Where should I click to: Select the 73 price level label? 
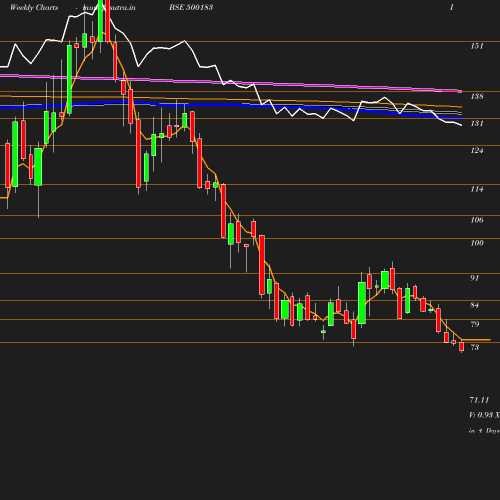(x=475, y=347)
